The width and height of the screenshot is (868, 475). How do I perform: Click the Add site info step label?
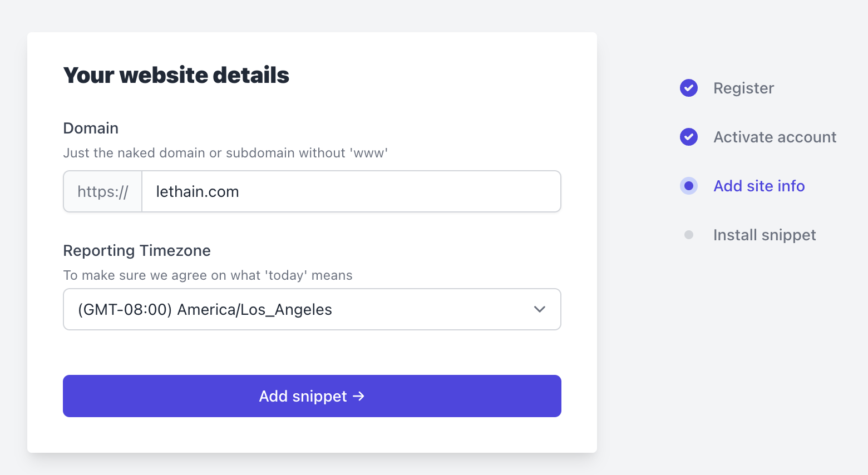click(x=759, y=186)
